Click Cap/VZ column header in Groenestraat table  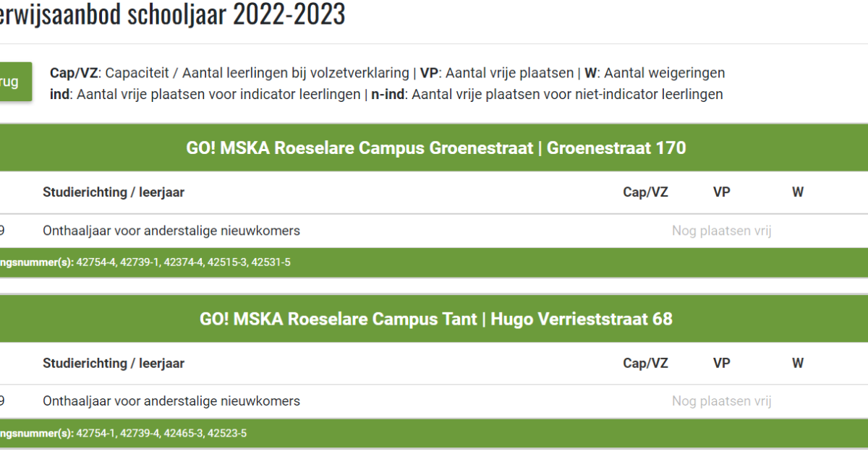pyautogui.click(x=645, y=192)
